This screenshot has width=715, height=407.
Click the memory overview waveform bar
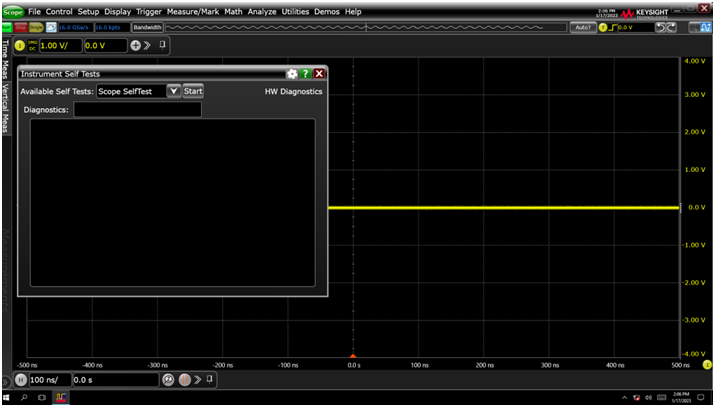[366, 27]
